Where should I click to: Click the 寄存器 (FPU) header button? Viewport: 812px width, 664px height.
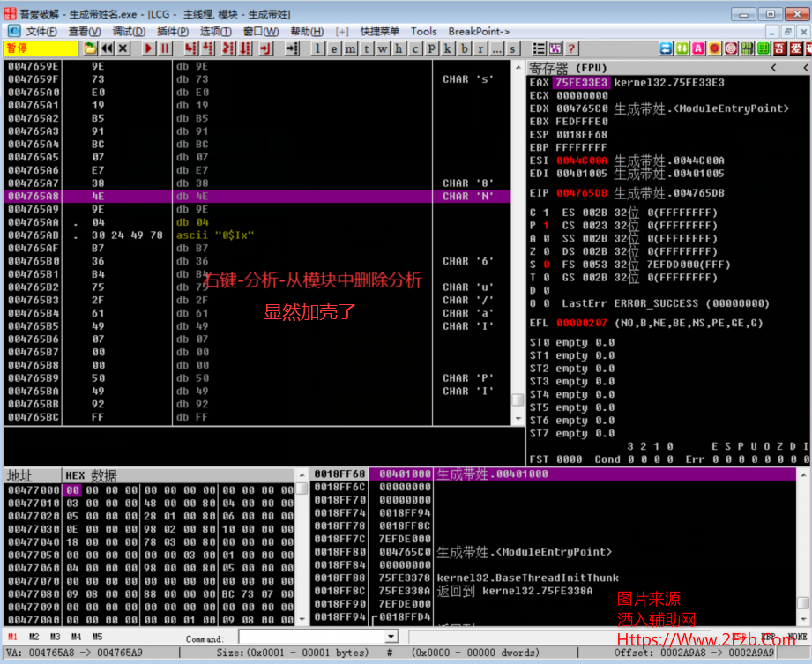[x=568, y=68]
